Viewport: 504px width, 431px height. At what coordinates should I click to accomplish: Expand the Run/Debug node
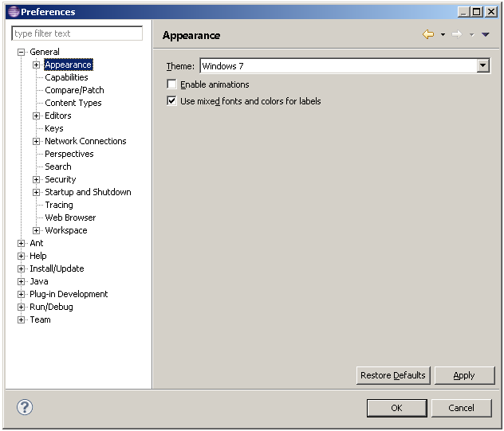click(x=22, y=307)
